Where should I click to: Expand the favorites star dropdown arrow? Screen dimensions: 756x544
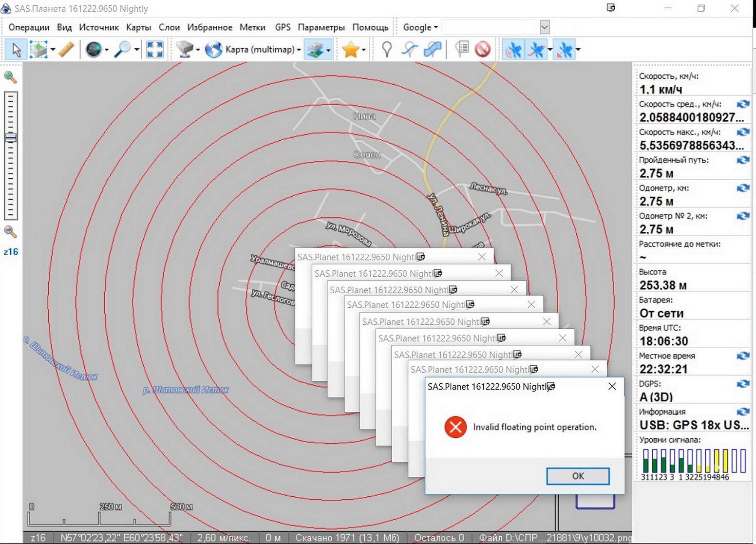tap(363, 50)
